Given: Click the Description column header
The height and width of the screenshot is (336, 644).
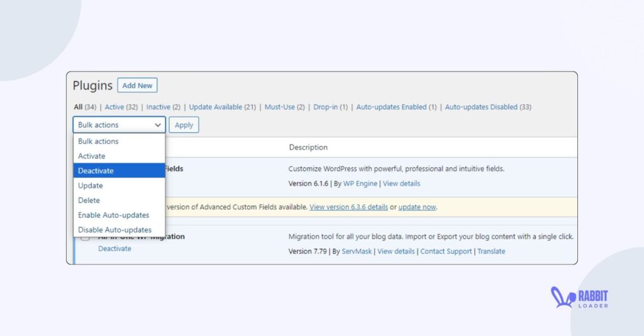Looking at the screenshot, I should (x=308, y=148).
